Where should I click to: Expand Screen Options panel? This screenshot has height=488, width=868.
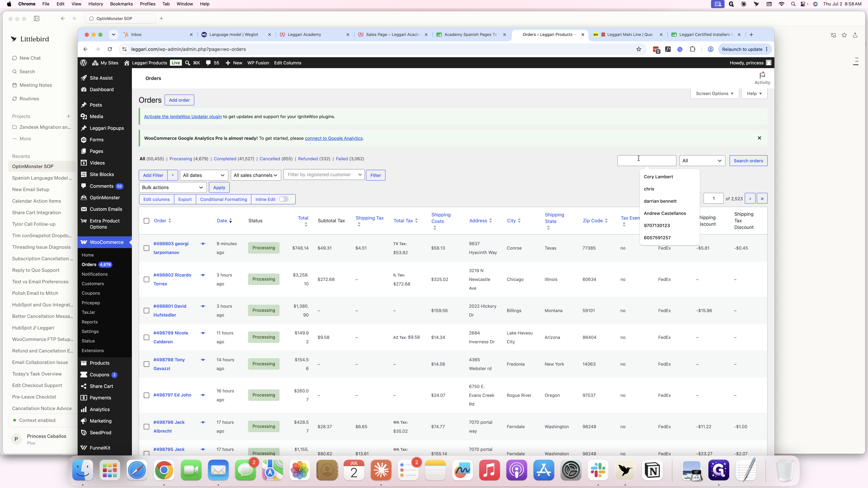click(x=715, y=94)
